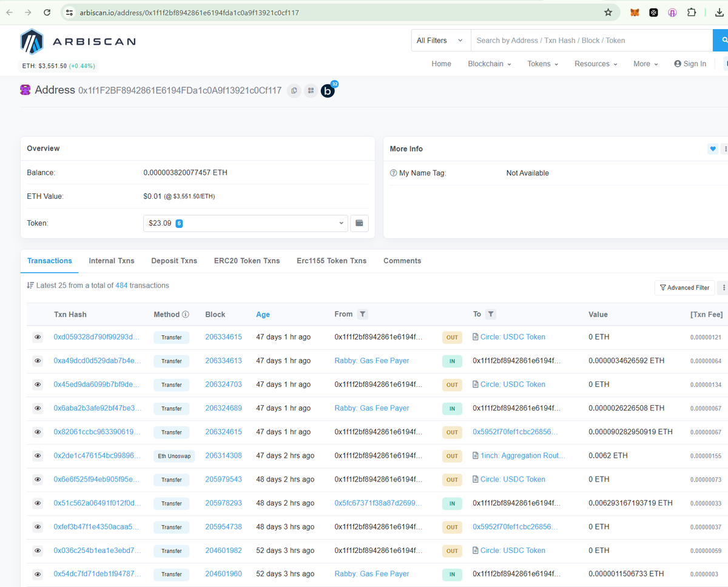This screenshot has height=587, width=728.
Task: Open the token holdings wallet icon
Action: tap(359, 223)
